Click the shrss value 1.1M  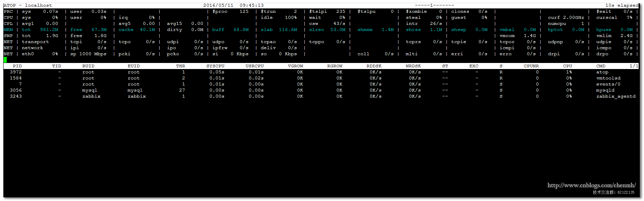(x=436, y=30)
